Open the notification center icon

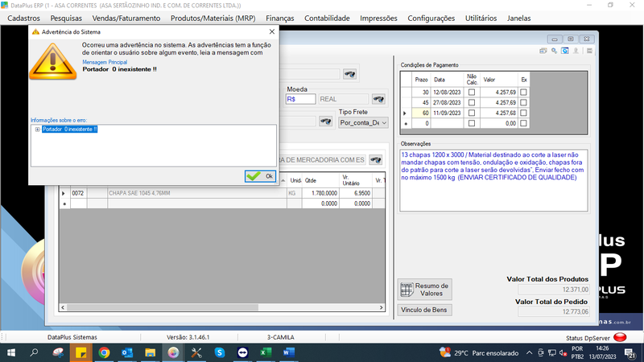(630, 352)
